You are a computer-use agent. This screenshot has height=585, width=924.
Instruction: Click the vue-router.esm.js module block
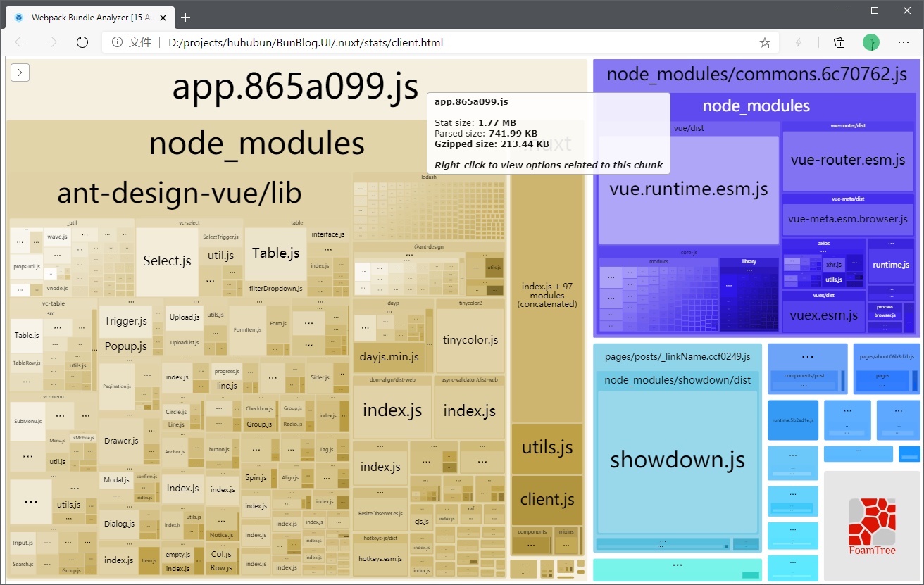pos(847,161)
